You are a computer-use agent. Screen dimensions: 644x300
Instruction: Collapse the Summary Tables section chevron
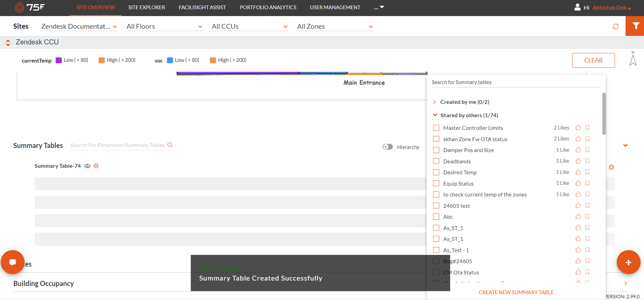pos(626,145)
